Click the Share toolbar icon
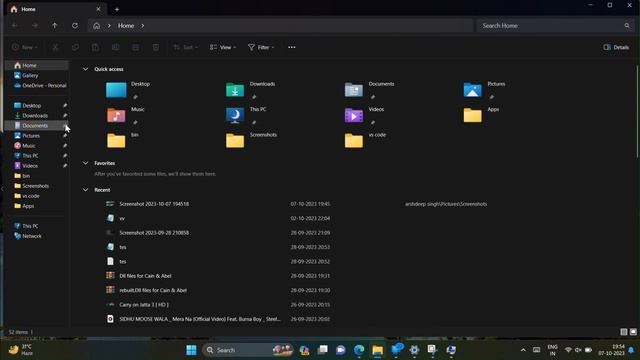Image resolution: width=640 pixels, height=360 pixels. pyautogui.click(x=136, y=47)
